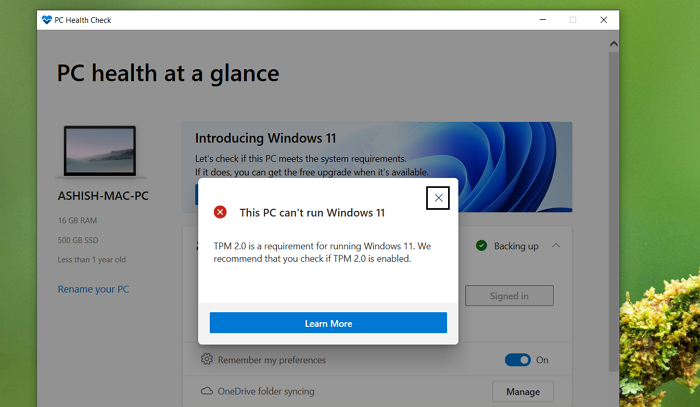Click the Signed in button
This screenshot has width=700, height=407.
coord(509,295)
